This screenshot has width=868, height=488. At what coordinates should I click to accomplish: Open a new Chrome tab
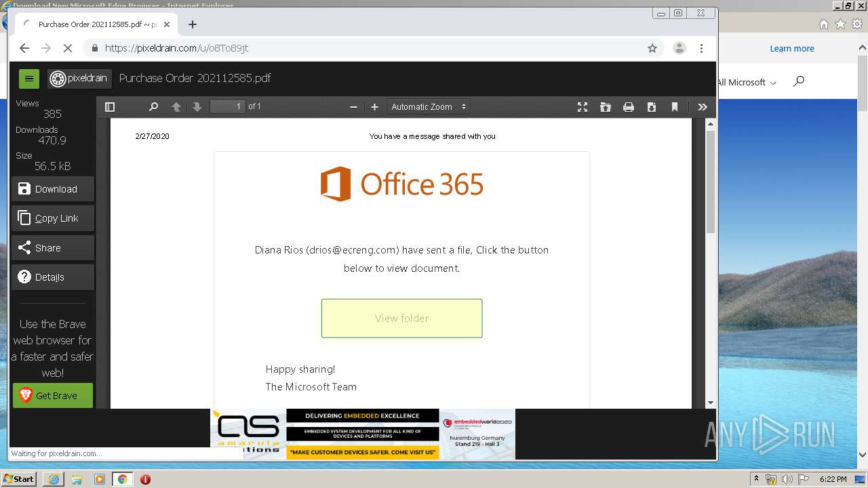(193, 24)
